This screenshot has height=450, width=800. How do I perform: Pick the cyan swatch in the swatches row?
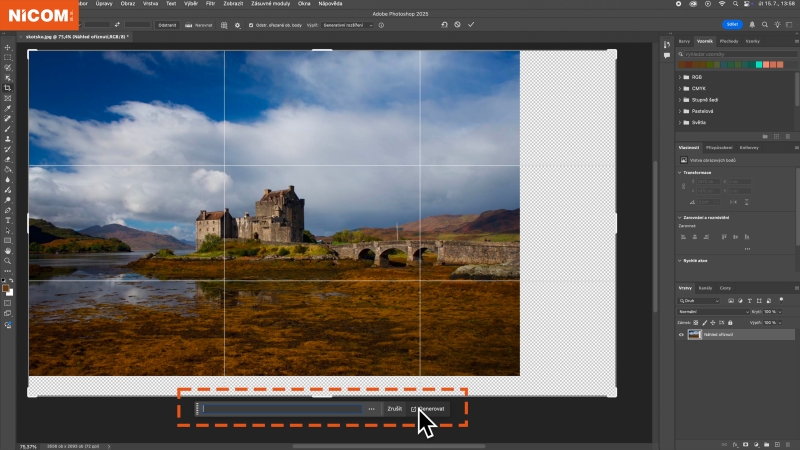(x=759, y=64)
